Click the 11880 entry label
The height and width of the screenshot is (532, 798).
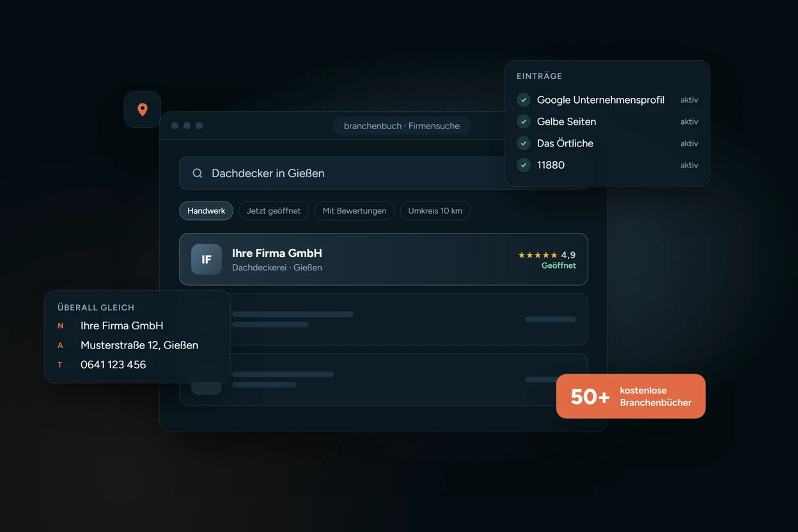pos(551,165)
